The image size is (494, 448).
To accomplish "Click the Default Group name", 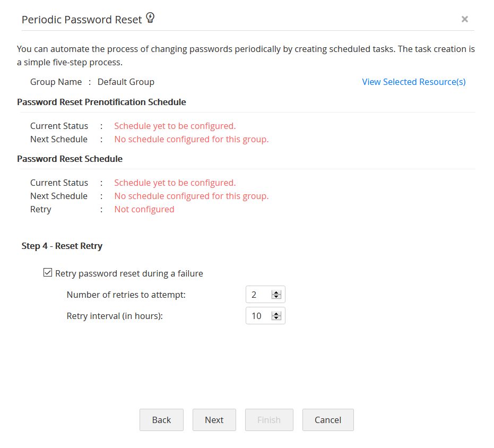I will 126,82.
